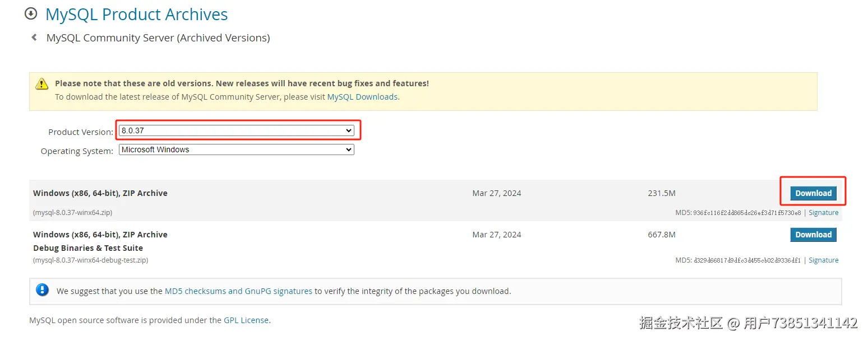Open the Product Version dropdown showing 8.0.37
This screenshot has height=341, width=868.
237,130
